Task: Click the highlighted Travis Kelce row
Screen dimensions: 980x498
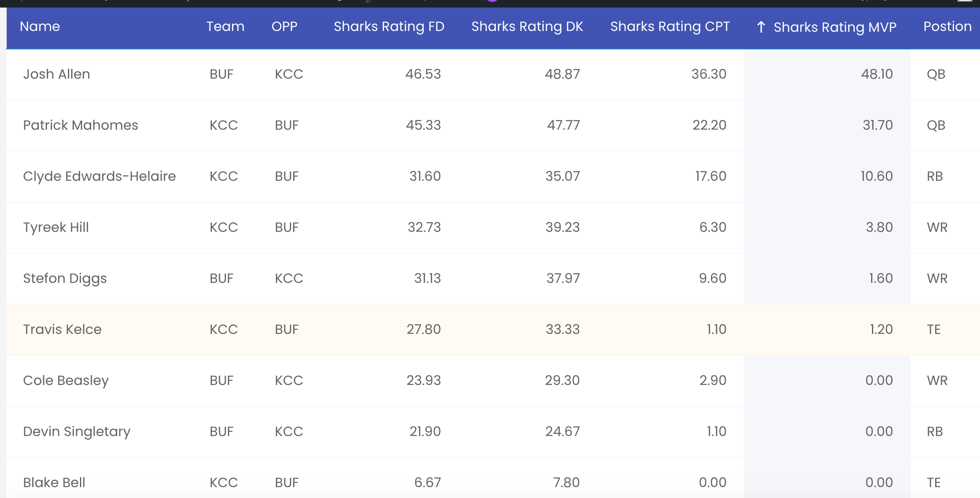Action: coord(493,330)
